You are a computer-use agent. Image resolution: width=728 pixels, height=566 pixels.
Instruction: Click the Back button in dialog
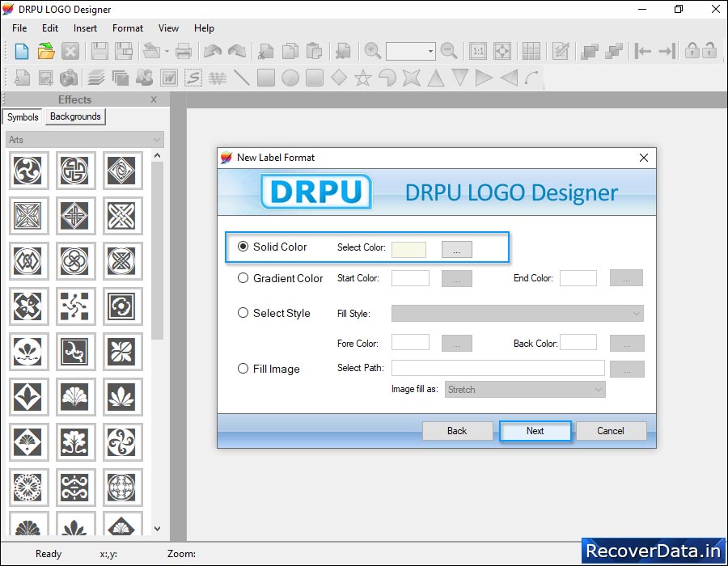[457, 430]
